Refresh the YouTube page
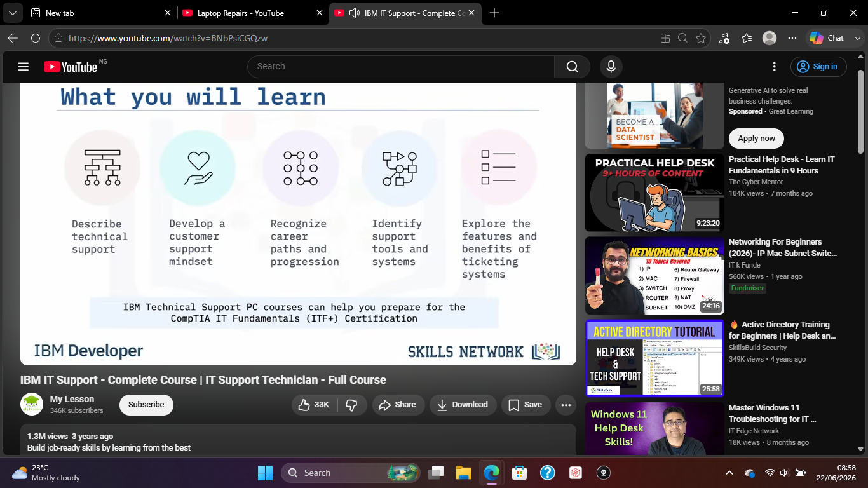Screen dimensions: 868x488 click(36, 38)
